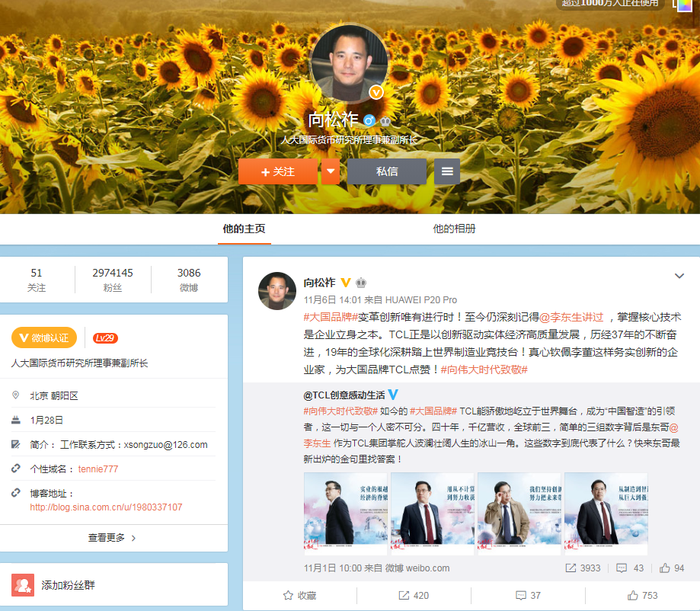Click the HUAWEI P20 Pro source link
The image size is (700, 611).
point(421,299)
